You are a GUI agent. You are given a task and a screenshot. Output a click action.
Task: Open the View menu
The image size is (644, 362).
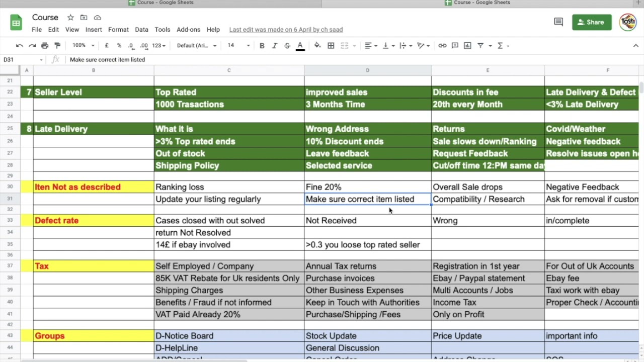(x=72, y=30)
